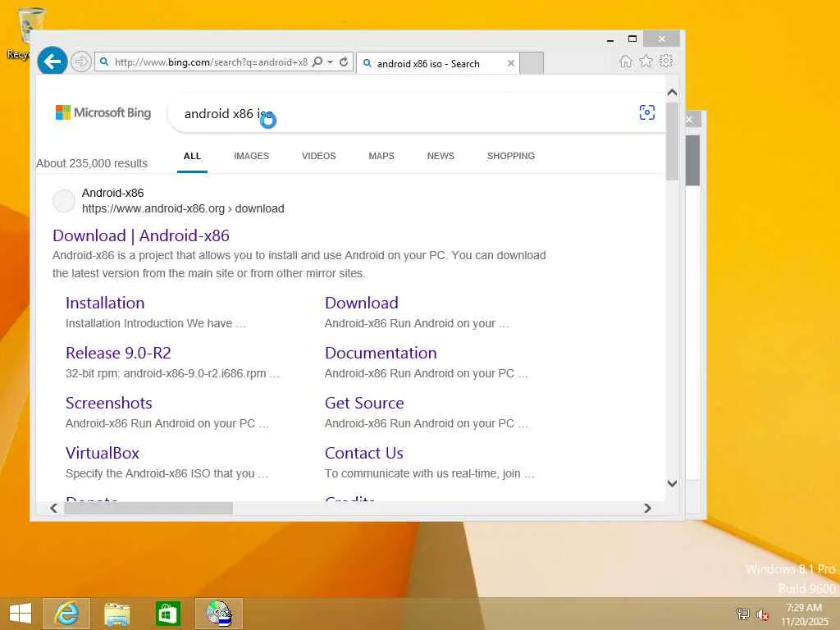Open the Documentation sublink
Image resolution: width=840 pixels, height=630 pixels.
coord(381,353)
